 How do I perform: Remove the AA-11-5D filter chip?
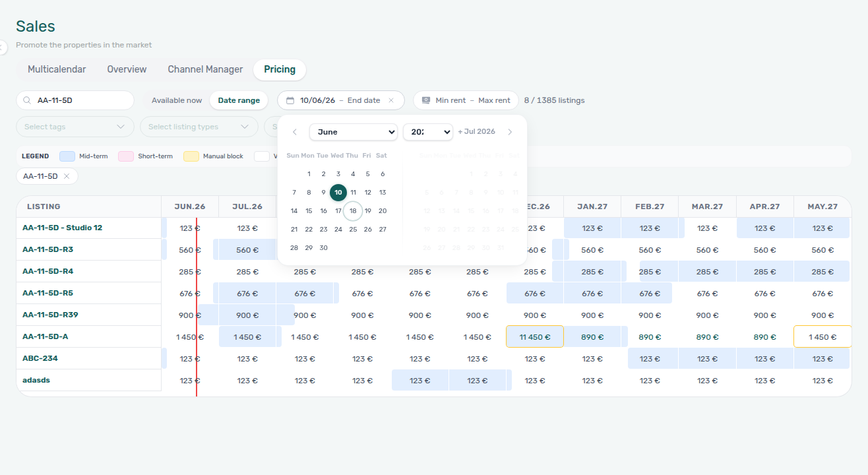coord(67,176)
